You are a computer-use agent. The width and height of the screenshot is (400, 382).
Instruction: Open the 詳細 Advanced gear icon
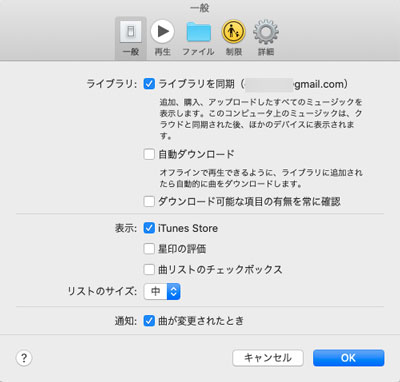(x=266, y=32)
